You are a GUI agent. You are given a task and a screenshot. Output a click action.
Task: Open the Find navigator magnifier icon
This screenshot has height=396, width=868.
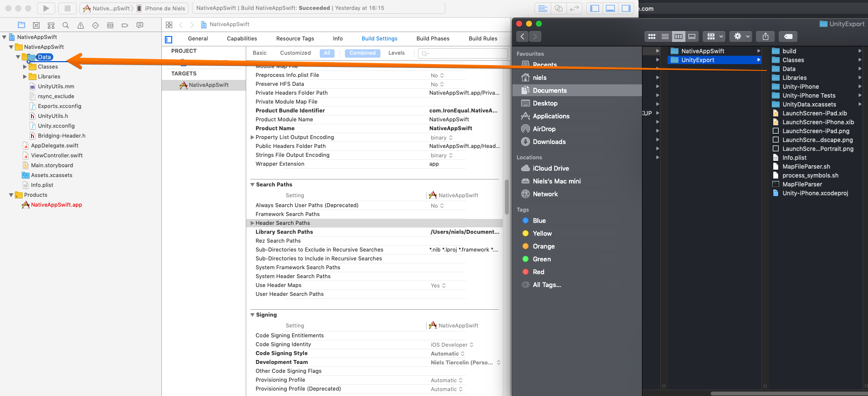(66, 25)
